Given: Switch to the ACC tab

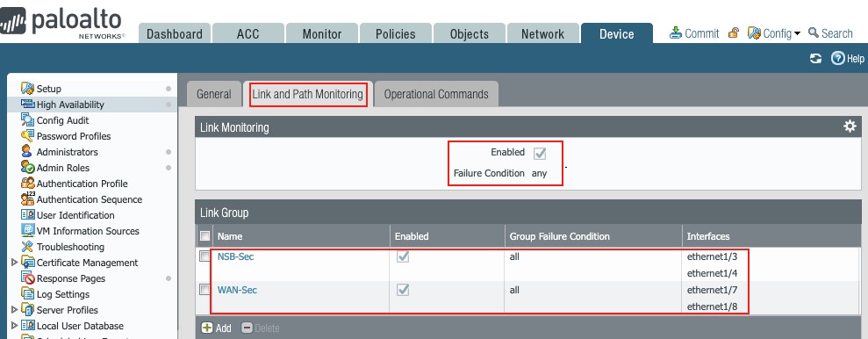Looking at the screenshot, I should pyautogui.click(x=248, y=33).
